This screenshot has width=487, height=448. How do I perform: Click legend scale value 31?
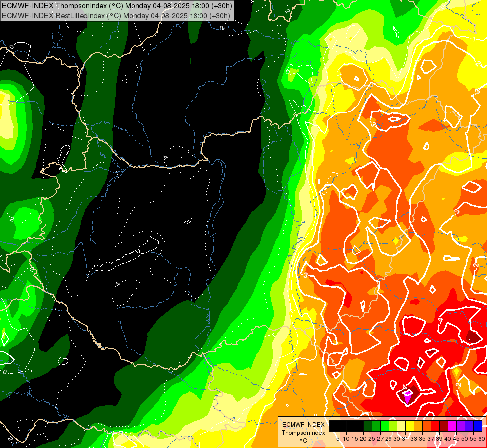point(405,439)
